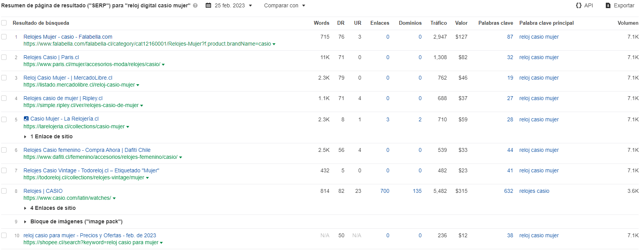Screen dimensions: 644x250
Task: Open the https://www.casio.com/latin/watches/ URL
Action: coord(67,198)
